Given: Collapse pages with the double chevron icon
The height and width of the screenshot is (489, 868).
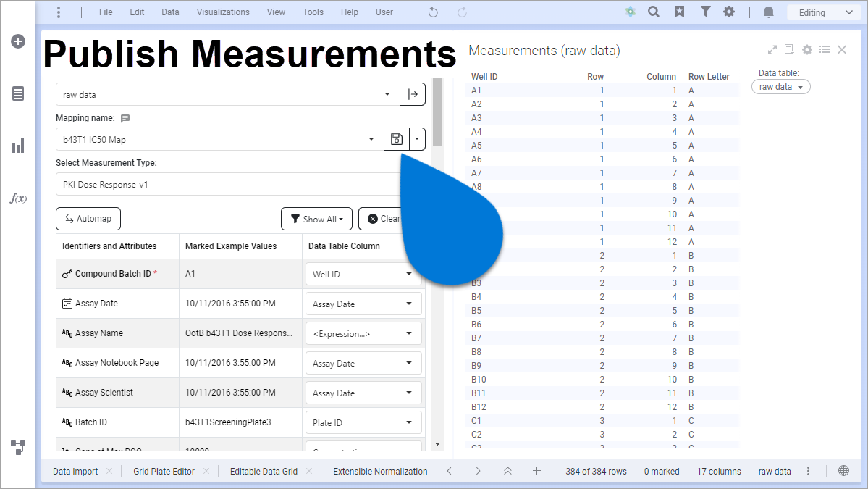Looking at the screenshot, I should tap(507, 471).
